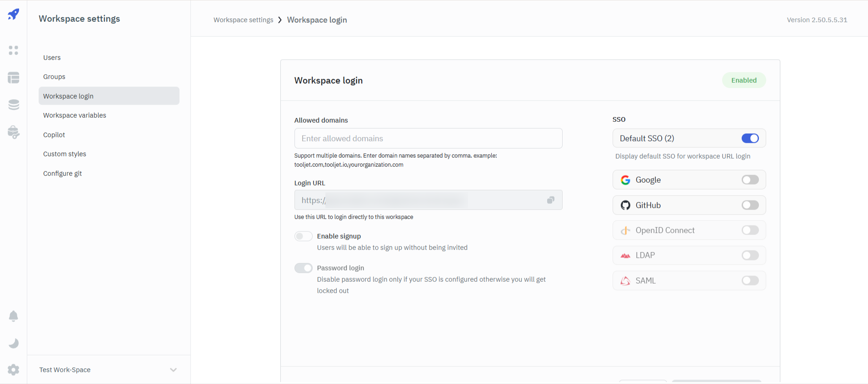Open the LDAP SSO configuration row
Screen dimensions: 868x384
click(x=689, y=255)
